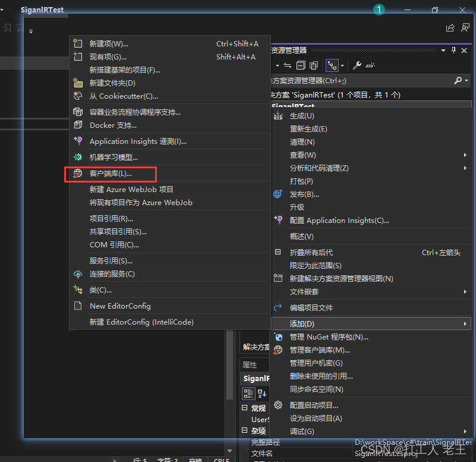476x462 pixels.
Task: Choose COM 引用(C)... entry
Action: (170, 245)
